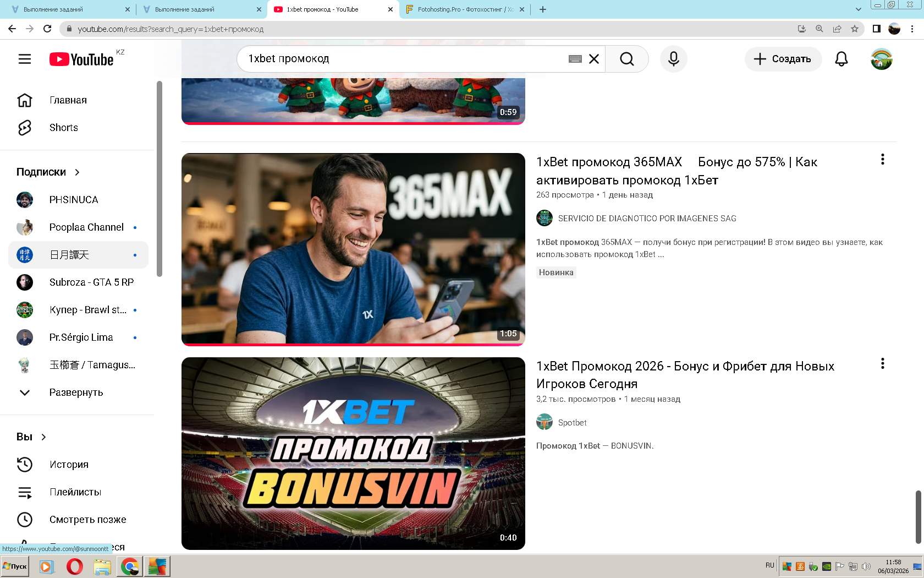Open SERVICIO DE DIAGNOTICO channel avatar
924x578 pixels.
point(544,218)
